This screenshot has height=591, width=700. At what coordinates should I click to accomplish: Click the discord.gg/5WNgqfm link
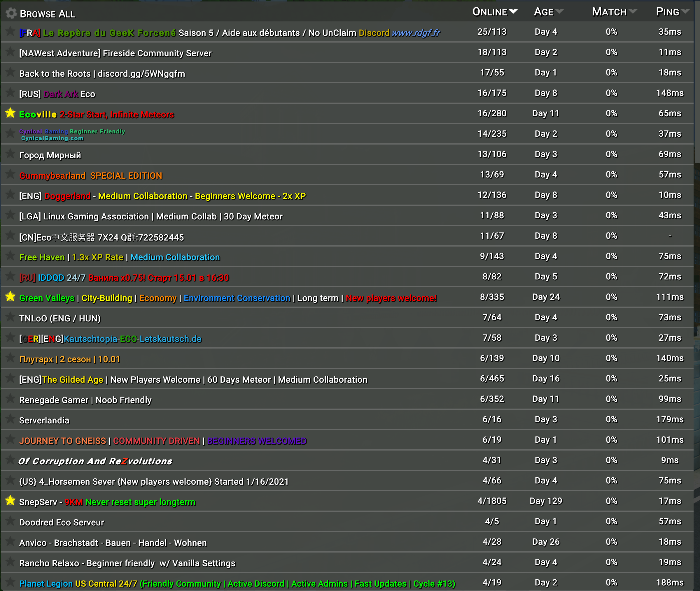tap(142, 73)
